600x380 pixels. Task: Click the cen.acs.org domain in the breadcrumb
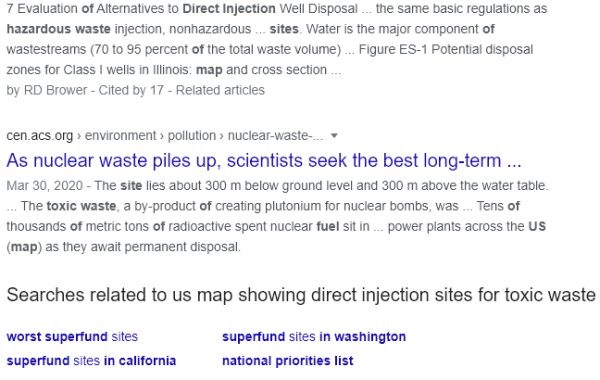click(x=39, y=136)
